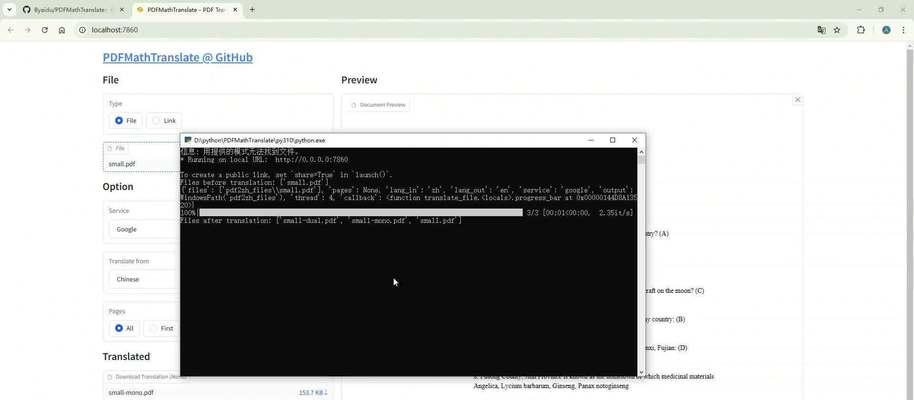
Task: Bookmark this page with the star
Action: point(836,30)
